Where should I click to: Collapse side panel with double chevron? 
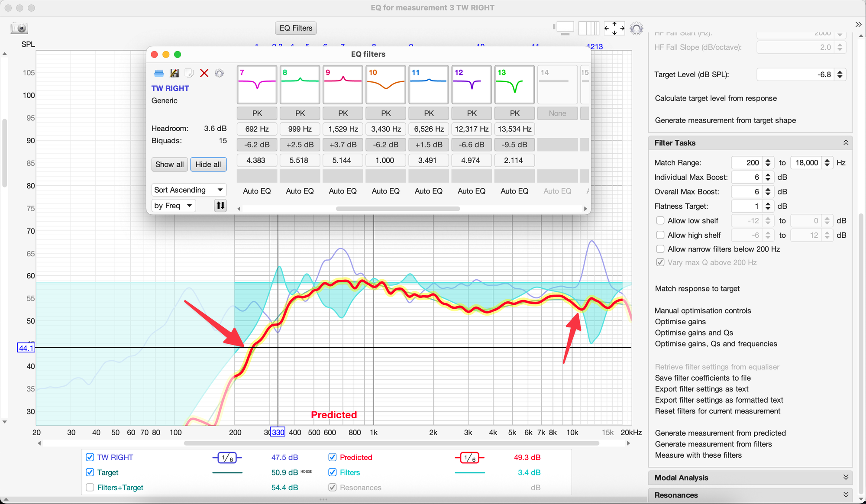click(858, 25)
